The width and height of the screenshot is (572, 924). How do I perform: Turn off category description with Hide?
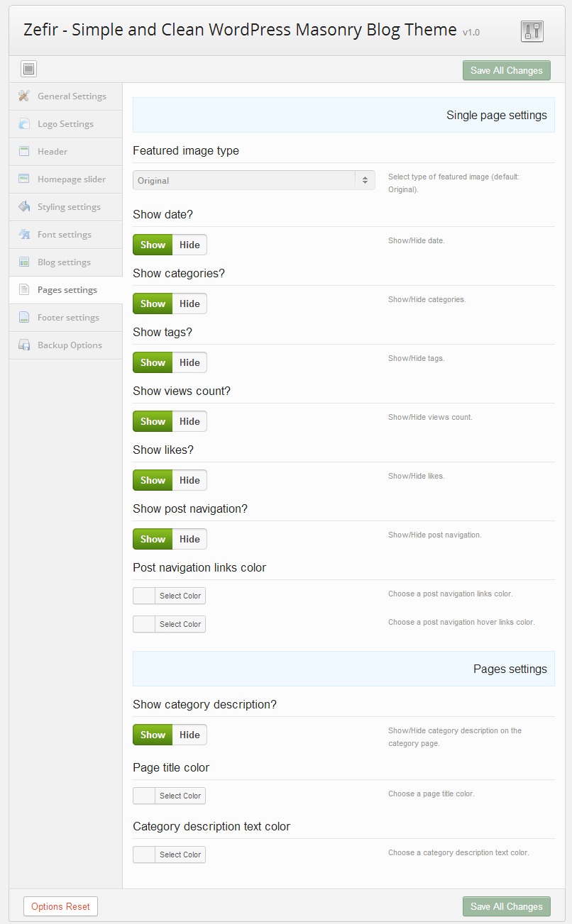pyautogui.click(x=189, y=735)
